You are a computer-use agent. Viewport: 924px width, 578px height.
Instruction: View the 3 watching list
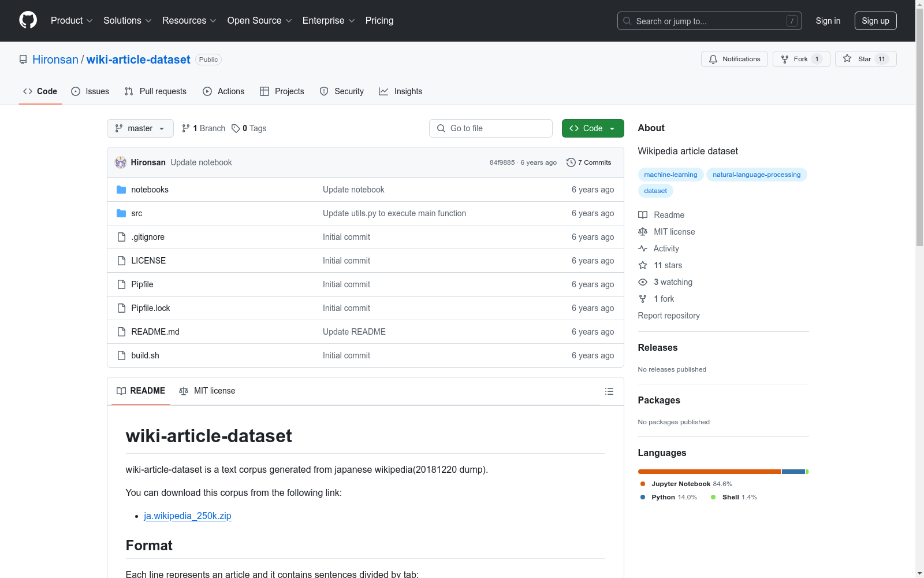click(665, 282)
